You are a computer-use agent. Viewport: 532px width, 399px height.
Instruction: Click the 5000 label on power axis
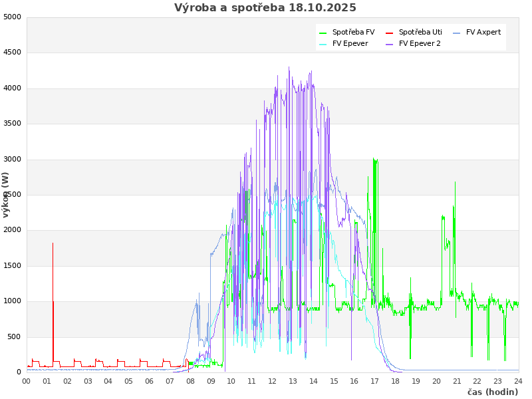(x=13, y=17)
